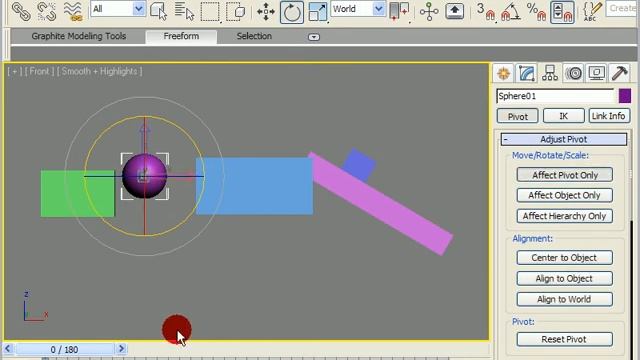Open the viewport [+] general menu
The width and height of the screenshot is (640, 360).
(15, 71)
